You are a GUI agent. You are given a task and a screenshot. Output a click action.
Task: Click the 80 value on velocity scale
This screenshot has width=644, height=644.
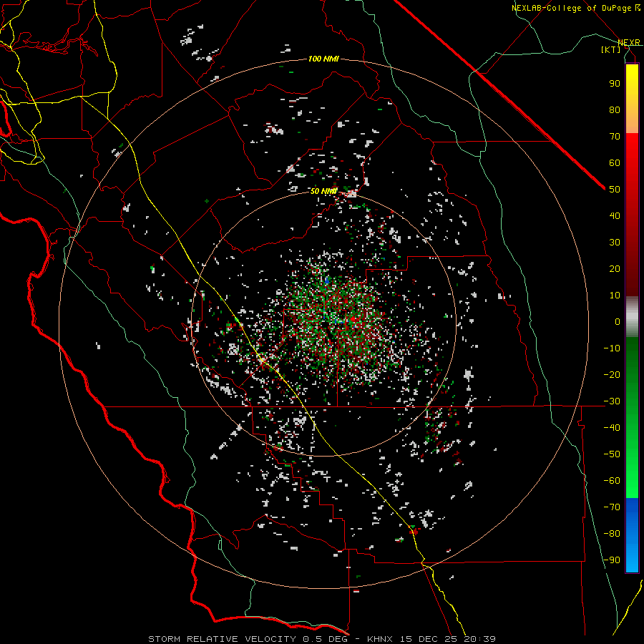[x=615, y=109]
